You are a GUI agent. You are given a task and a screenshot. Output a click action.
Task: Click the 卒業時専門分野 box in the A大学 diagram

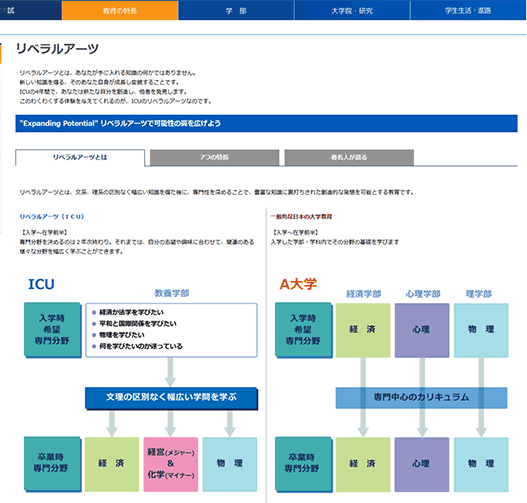(303, 464)
